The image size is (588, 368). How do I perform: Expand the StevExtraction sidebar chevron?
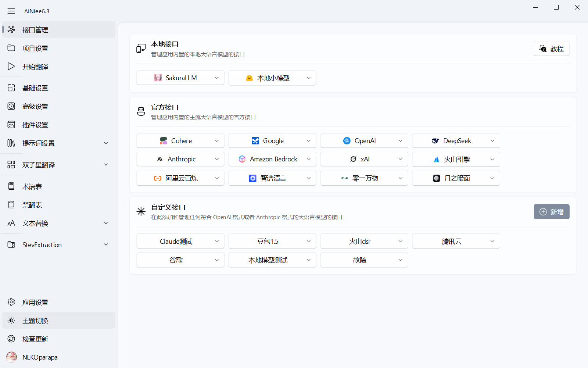[106, 244]
